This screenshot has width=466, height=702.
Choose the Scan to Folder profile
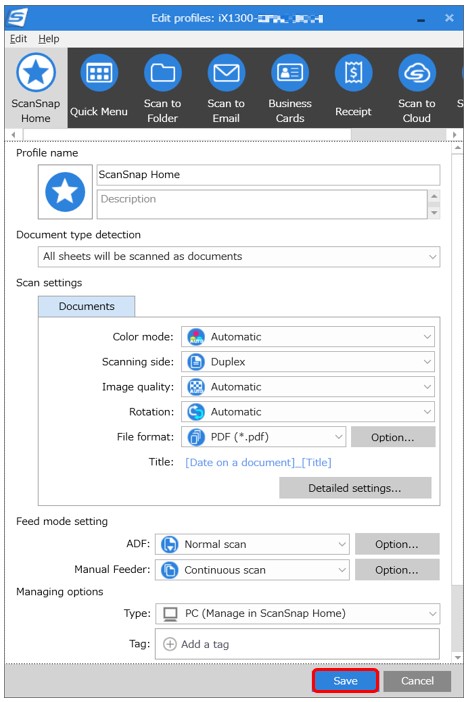[x=162, y=88]
